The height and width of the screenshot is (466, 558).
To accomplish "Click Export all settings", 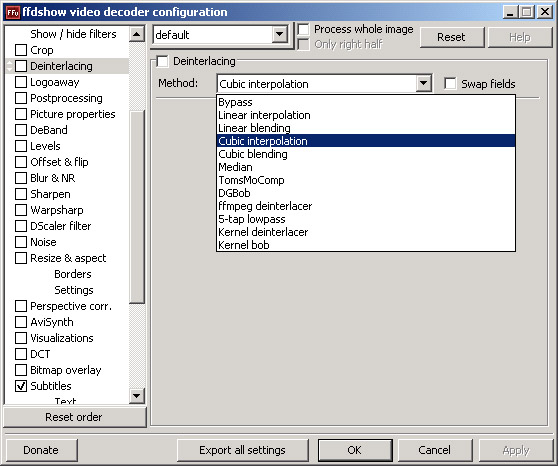I will [242, 450].
